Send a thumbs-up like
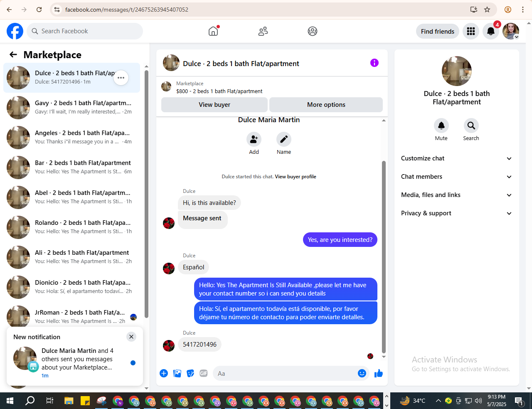The image size is (532, 409). [378, 373]
